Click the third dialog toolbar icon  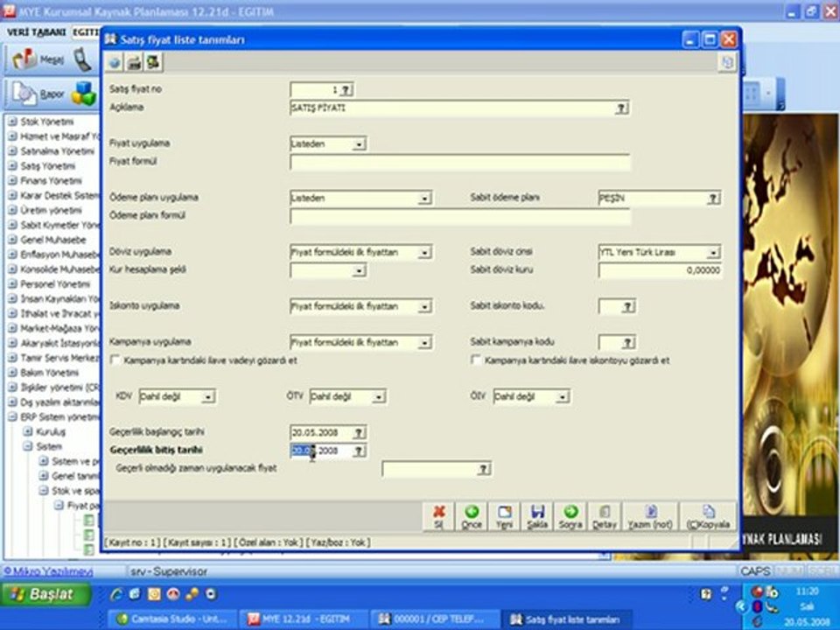[153, 63]
